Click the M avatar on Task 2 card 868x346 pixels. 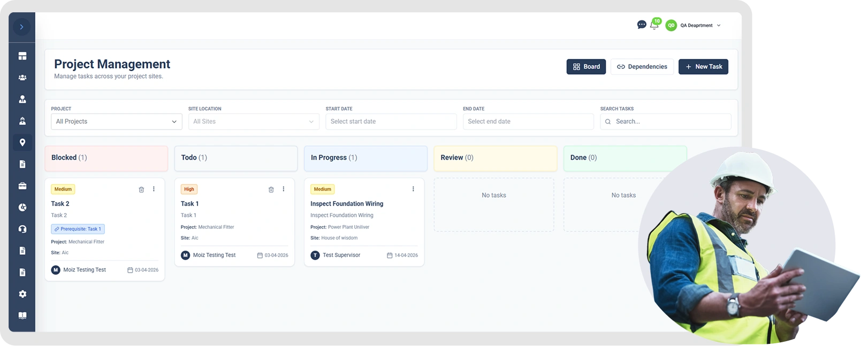(56, 270)
